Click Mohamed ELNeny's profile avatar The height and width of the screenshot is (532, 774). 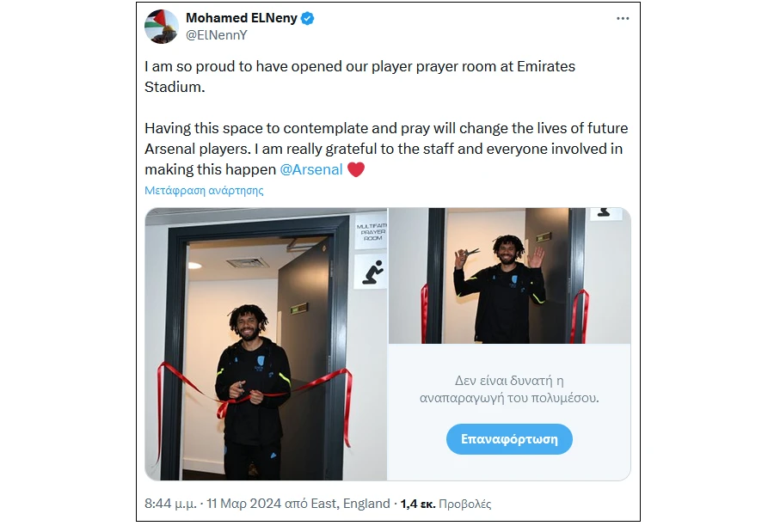[x=161, y=27]
